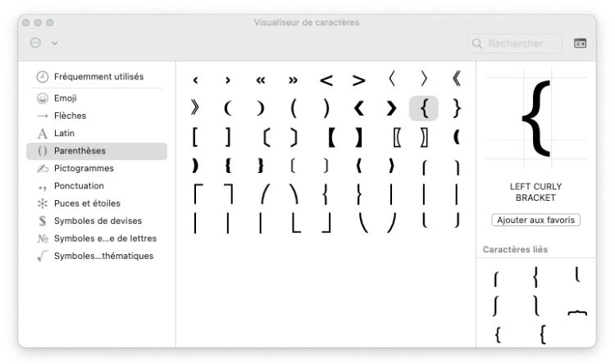Expand the chevron dropdown beside the action menu

(54, 43)
